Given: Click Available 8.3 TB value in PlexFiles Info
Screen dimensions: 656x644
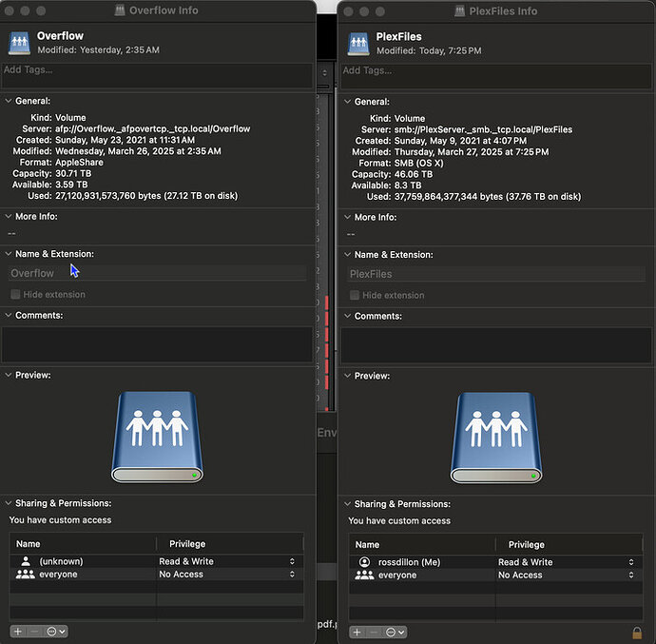Looking at the screenshot, I should 408,185.
